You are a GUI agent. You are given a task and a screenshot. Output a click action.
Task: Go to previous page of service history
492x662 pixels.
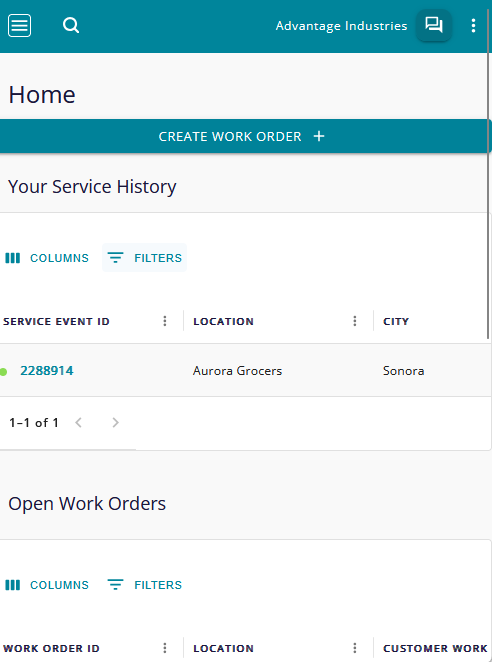coord(78,423)
